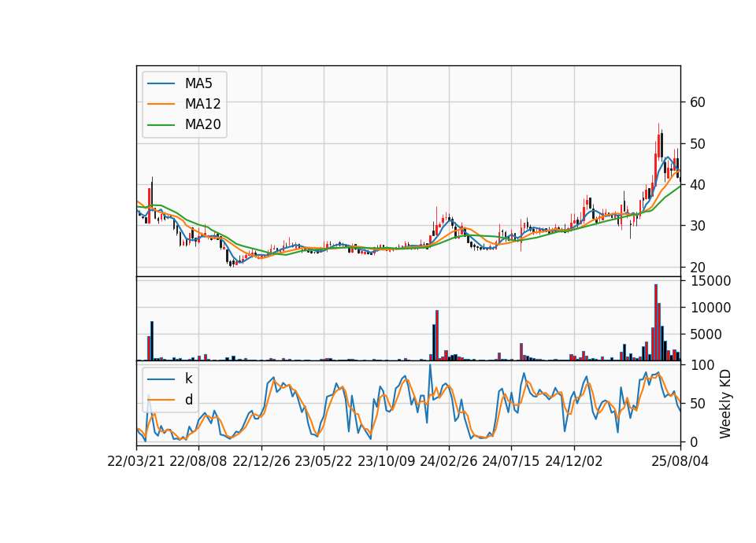Click the price axis value 40

point(698,184)
